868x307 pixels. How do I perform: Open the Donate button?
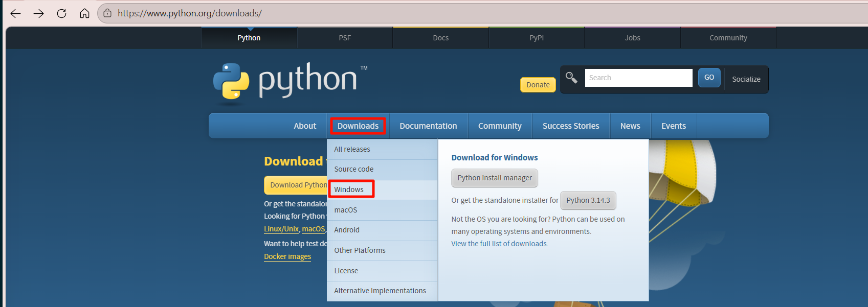coord(538,85)
